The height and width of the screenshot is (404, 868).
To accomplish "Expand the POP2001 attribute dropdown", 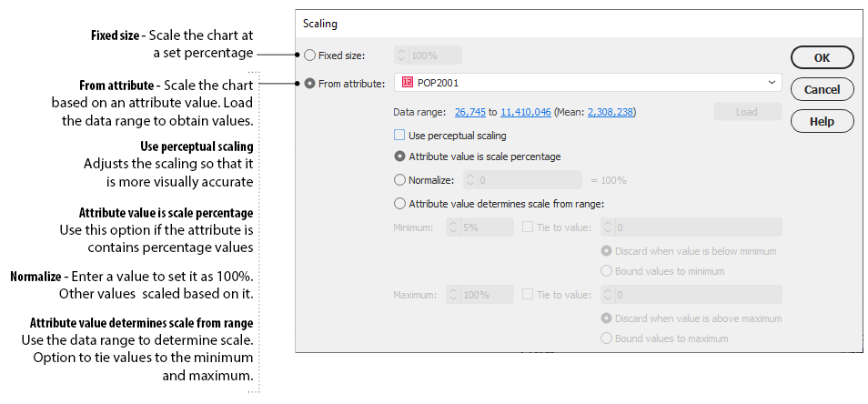I will tap(772, 83).
